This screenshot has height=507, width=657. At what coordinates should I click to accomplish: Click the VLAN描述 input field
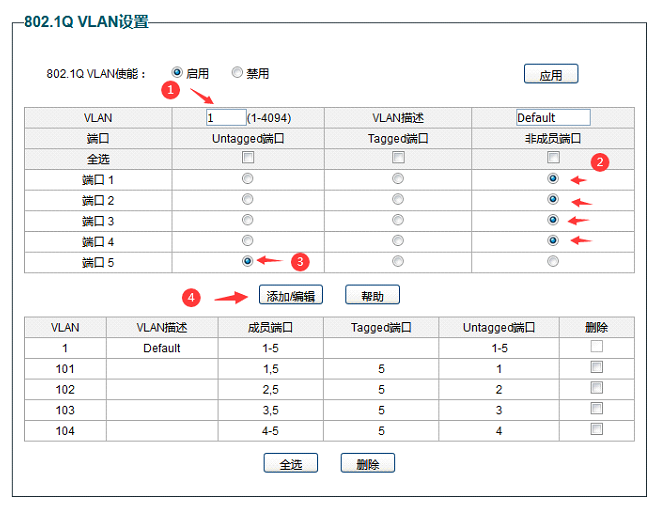point(553,118)
